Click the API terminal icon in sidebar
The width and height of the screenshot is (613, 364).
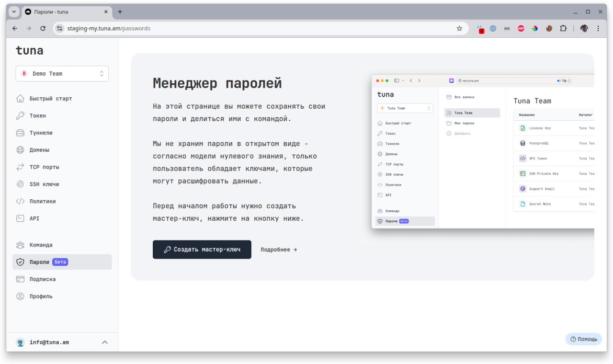[20, 218]
